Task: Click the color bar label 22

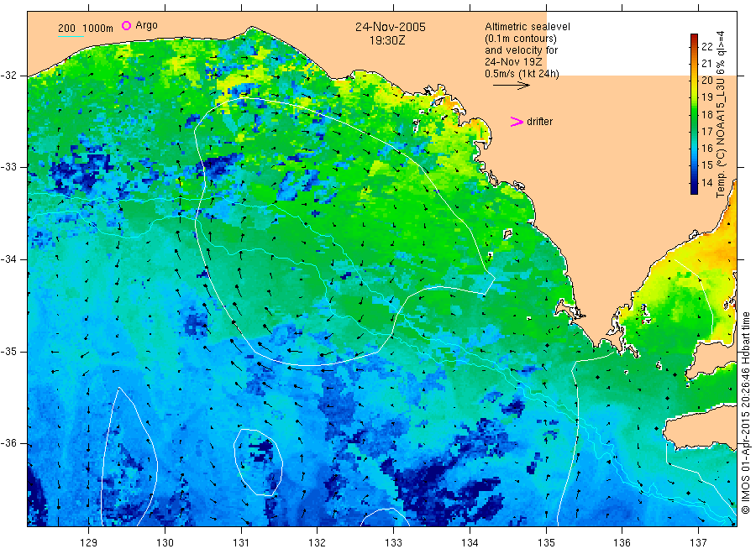Action: click(x=706, y=47)
